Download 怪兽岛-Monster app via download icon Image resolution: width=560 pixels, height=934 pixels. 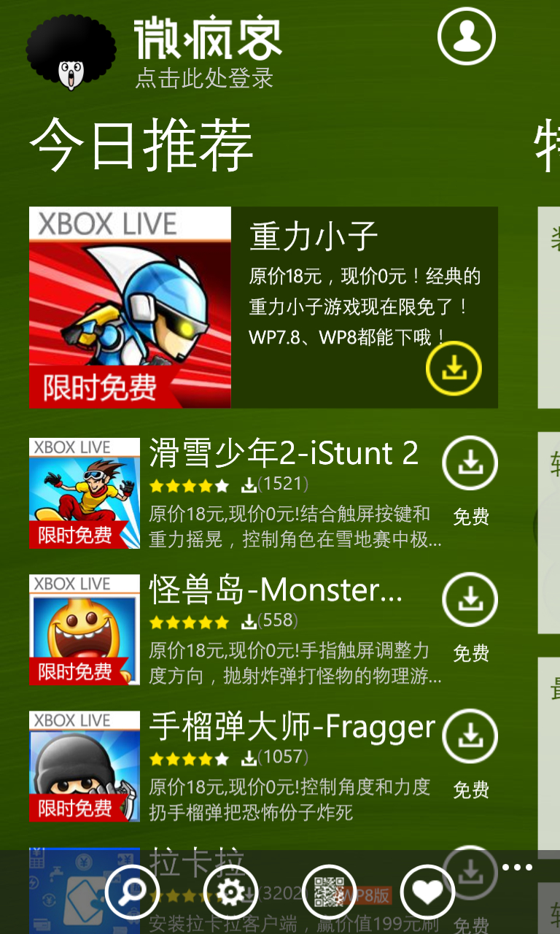pos(470,600)
